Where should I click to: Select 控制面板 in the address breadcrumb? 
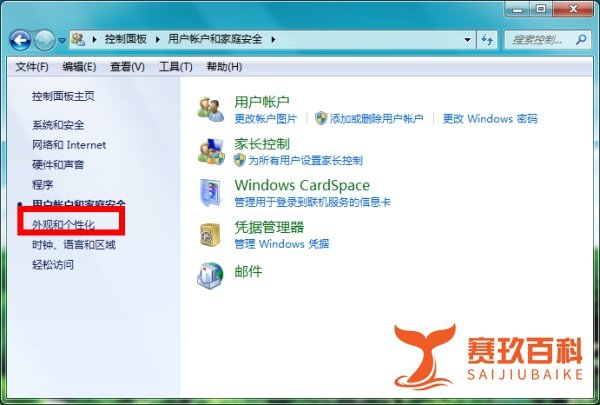[x=126, y=39]
